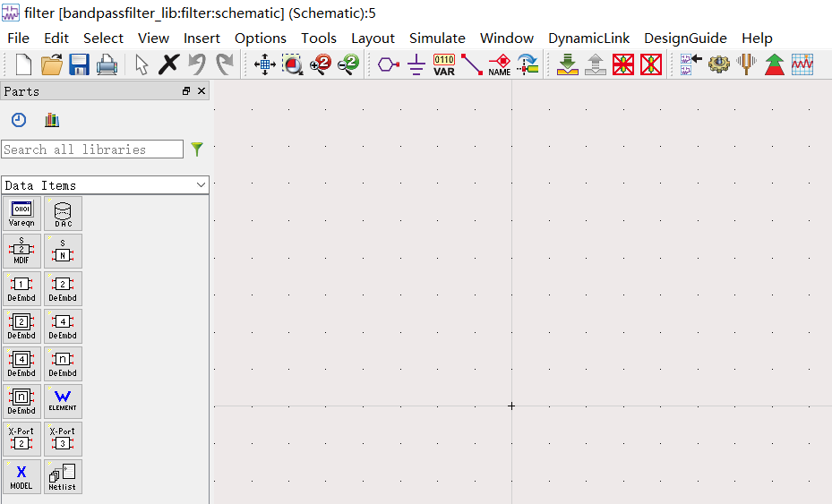This screenshot has width=832, height=504.
Task: Print the schematic using printer icon
Action: click(107, 64)
